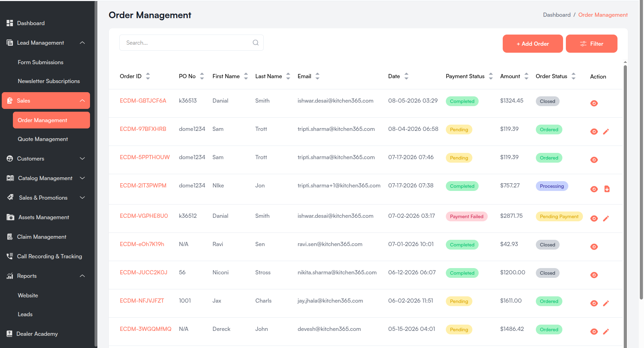
Task: Click the Assets Management folder icon
Action: (x=10, y=217)
